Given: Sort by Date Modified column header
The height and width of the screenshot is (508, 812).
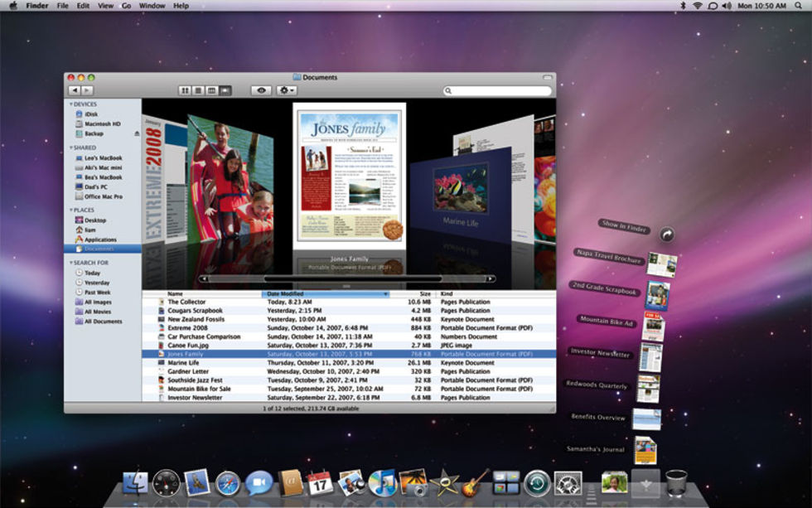Looking at the screenshot, I should pos(325,293).
